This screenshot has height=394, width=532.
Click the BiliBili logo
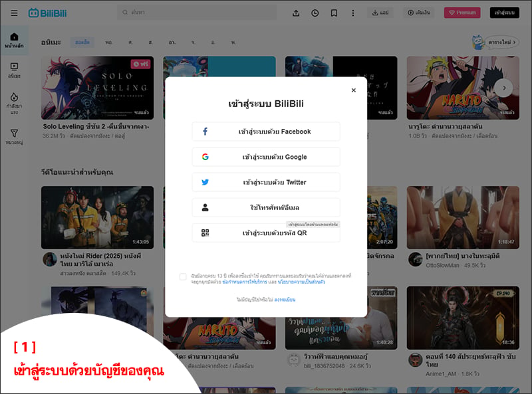point(47,13)
